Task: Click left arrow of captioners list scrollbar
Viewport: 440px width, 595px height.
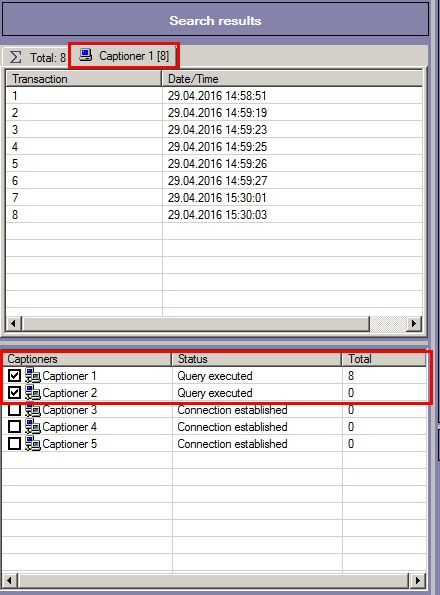Action: (x=9, y=580)
